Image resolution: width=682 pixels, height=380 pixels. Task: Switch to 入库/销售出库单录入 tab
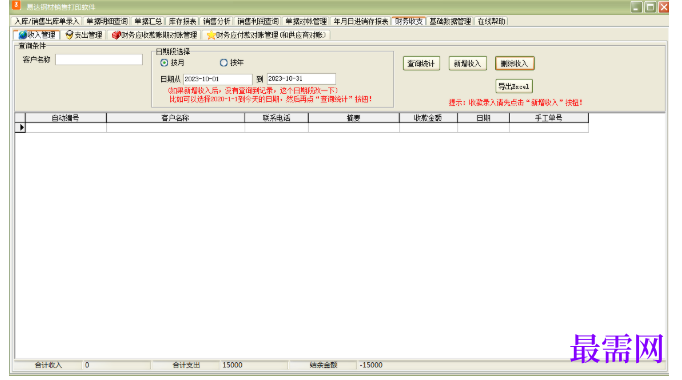[x=47, y=21]
